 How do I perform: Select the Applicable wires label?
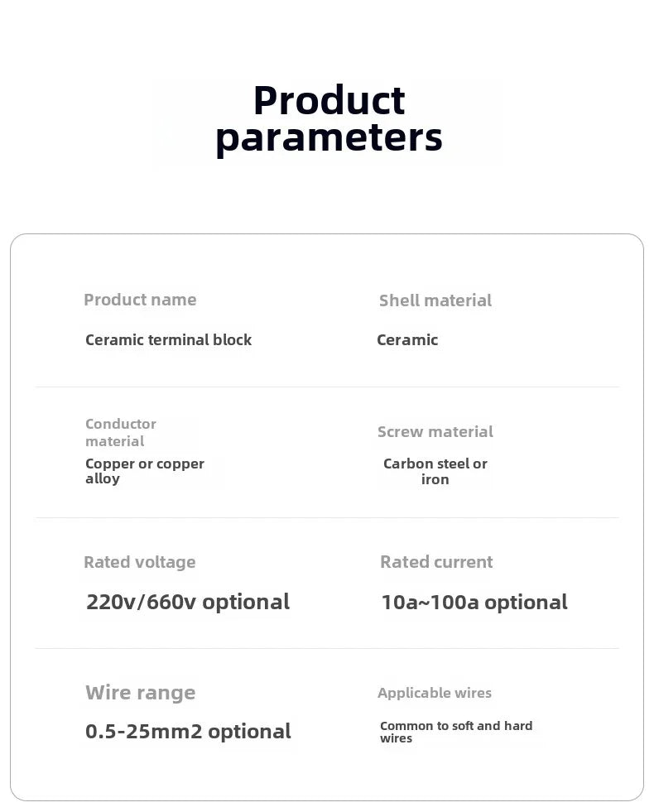tap(435, 693)
